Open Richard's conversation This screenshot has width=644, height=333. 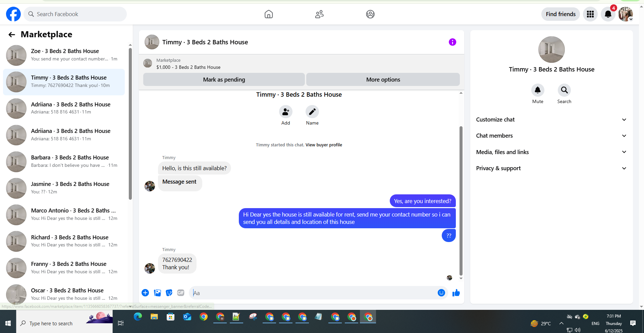[x=64, y=241]
